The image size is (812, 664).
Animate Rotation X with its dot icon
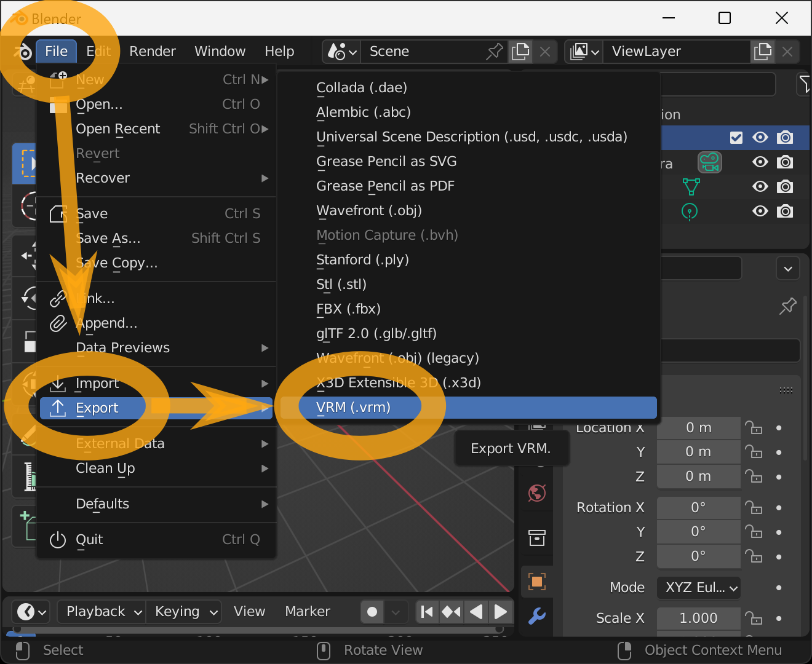click(779, 508)
